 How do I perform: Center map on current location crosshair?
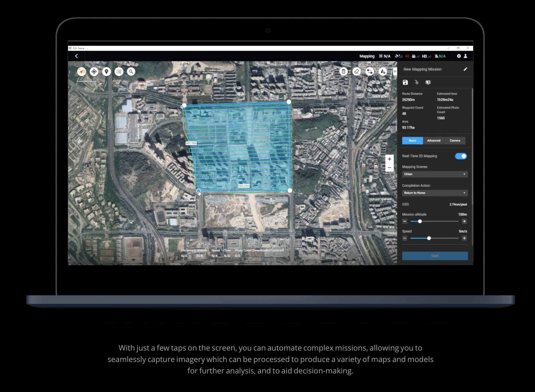[94, 71]
